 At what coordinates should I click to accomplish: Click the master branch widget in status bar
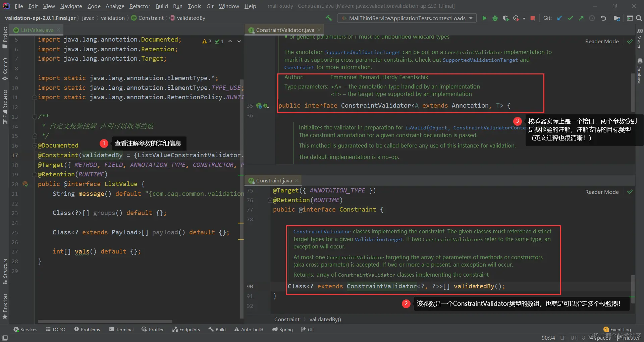(629, 338)
